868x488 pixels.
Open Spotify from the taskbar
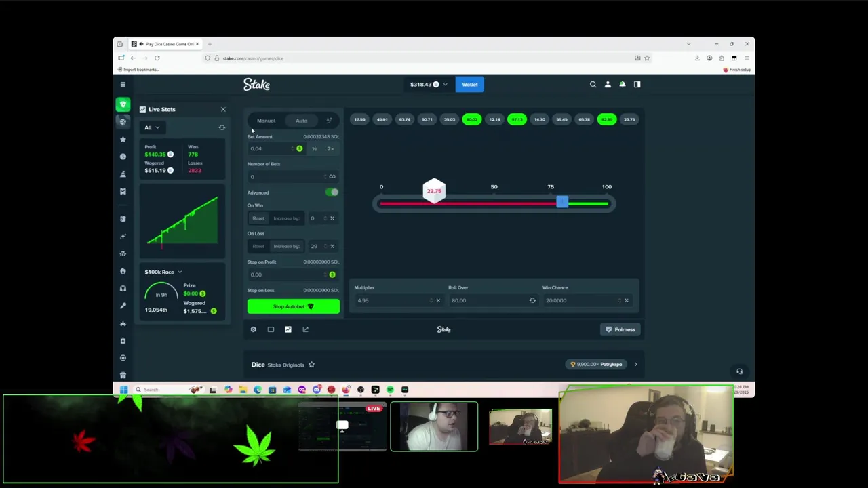390,390
